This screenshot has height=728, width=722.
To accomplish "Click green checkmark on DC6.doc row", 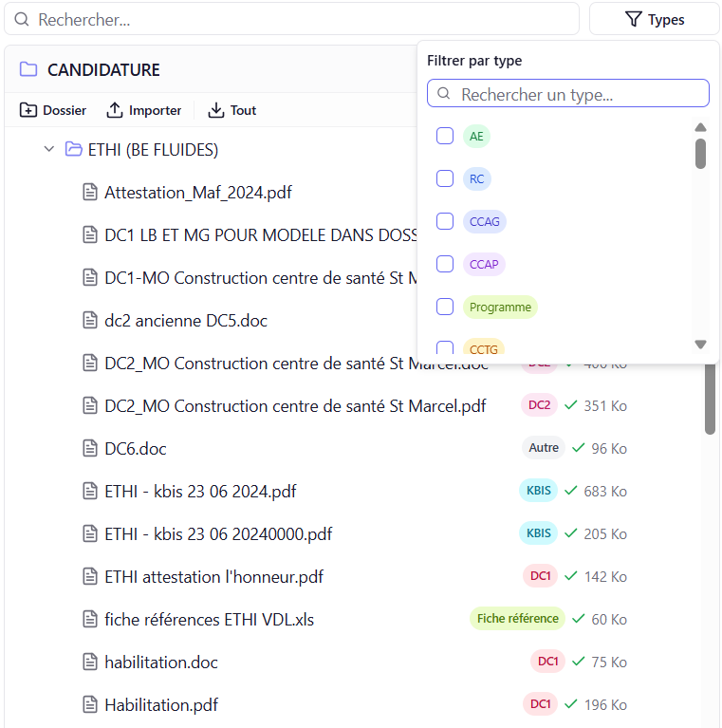I will 578,448.
